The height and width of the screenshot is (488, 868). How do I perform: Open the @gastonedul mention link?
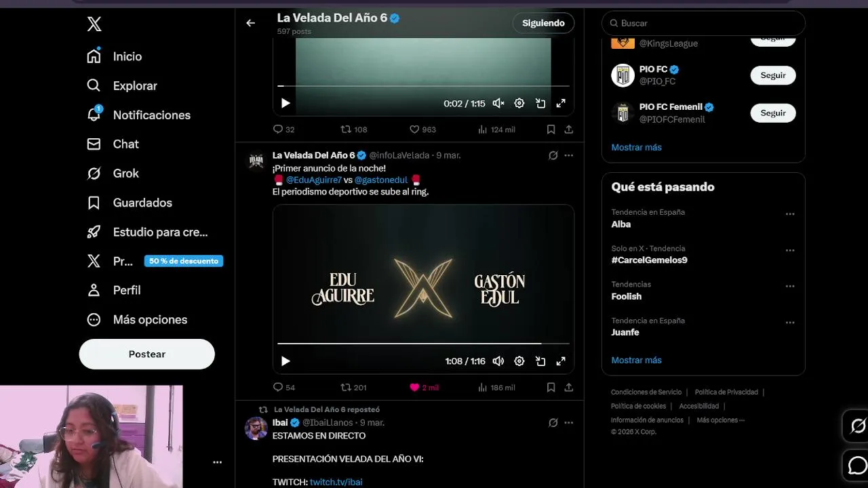tap(381, 180)
